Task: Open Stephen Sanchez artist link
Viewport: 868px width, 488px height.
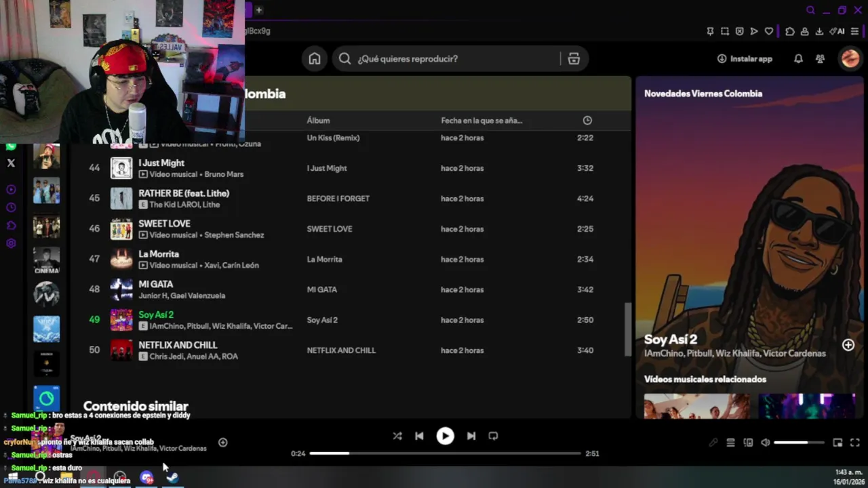Action: pyautogui.click(x=234, y=235)
